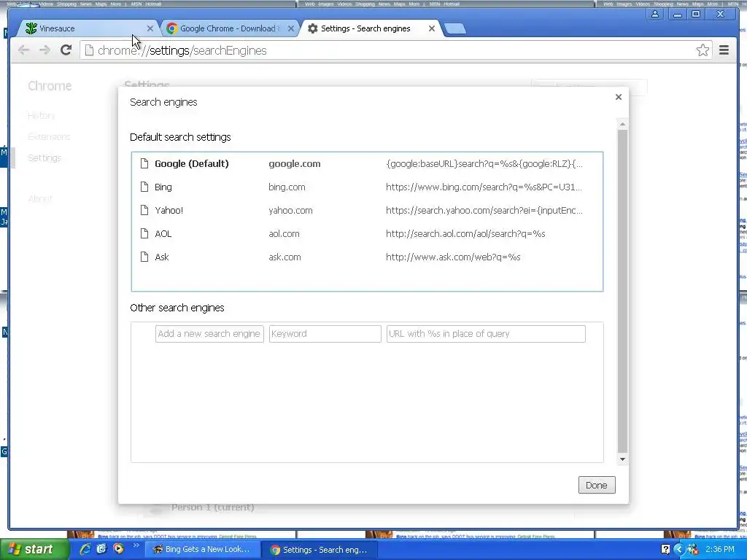Click the network tray icon with red X
Screen dimensions: 747x560
point(693,550)
